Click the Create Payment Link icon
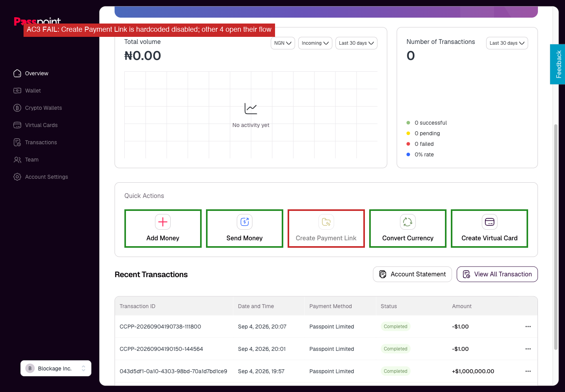 pos(326,222)
